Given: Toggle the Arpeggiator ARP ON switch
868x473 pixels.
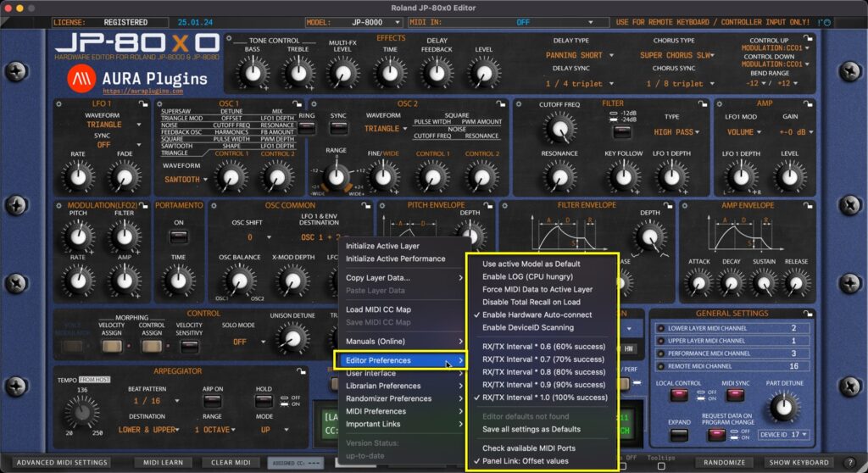Looking at the screenshot, I should click(x=212, y=401).
